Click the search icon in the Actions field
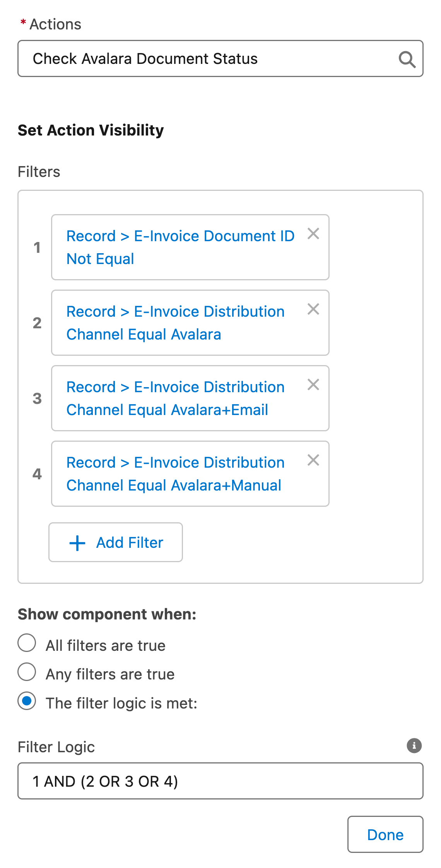Viewport: 441px width, 868px height. (x=407, y=59)
